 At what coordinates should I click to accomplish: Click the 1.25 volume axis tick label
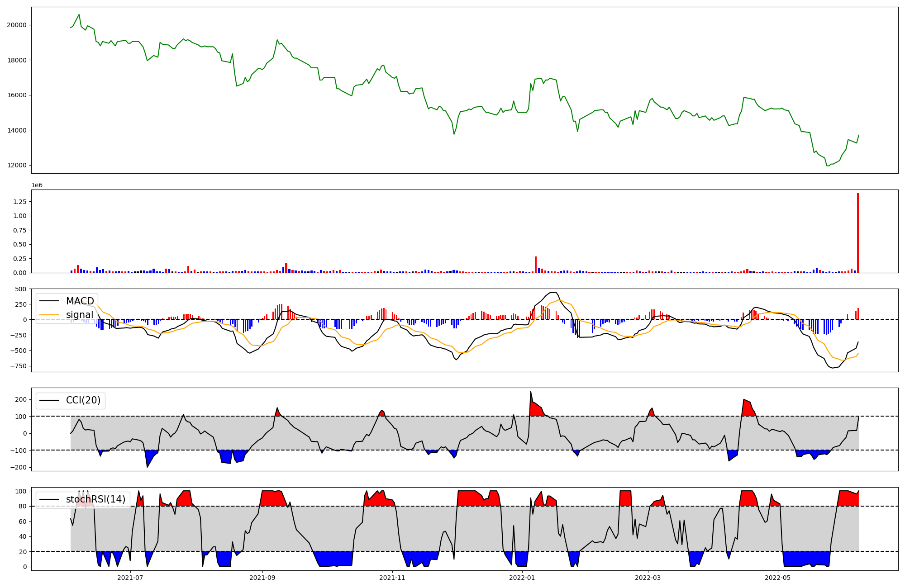click(x=20, y=202)
